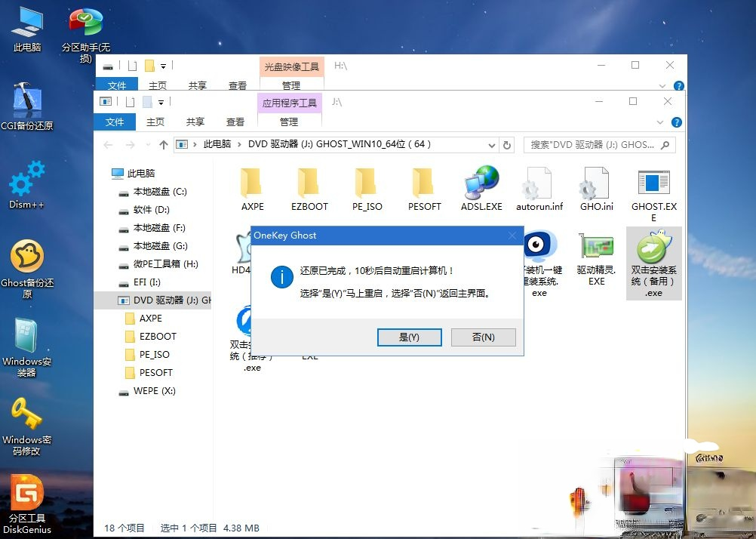The width and height of the screenshot is (756, 539).
Task: Open the 文件 tab in J:\ window
Action: coord(115,122)
